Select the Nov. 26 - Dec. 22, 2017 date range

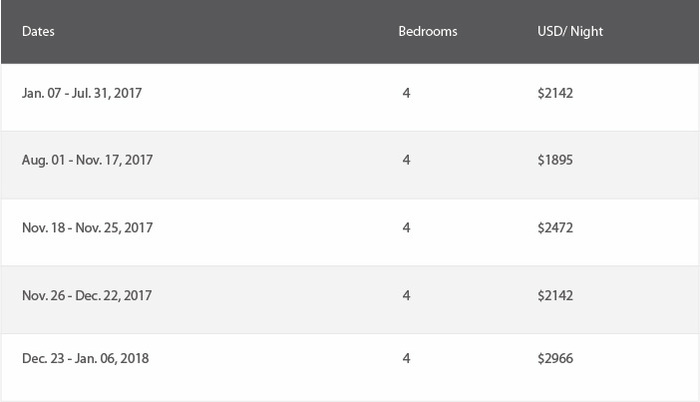pos(87,295)
